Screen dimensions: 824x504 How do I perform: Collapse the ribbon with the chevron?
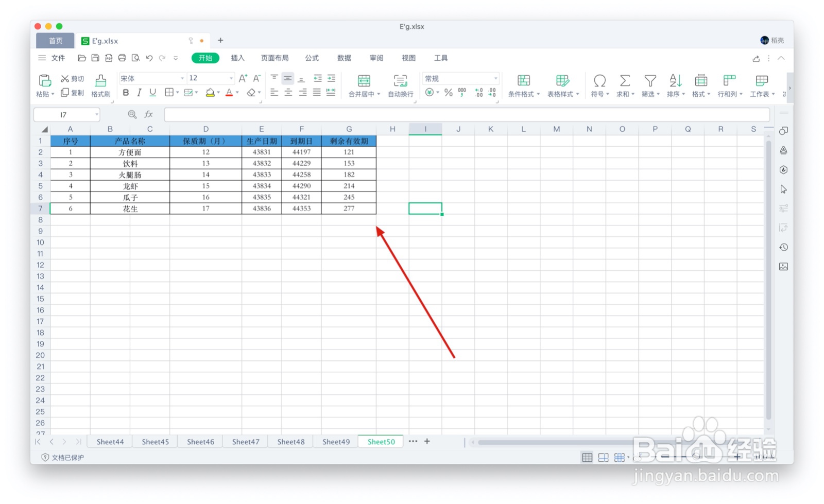point(781,58)
